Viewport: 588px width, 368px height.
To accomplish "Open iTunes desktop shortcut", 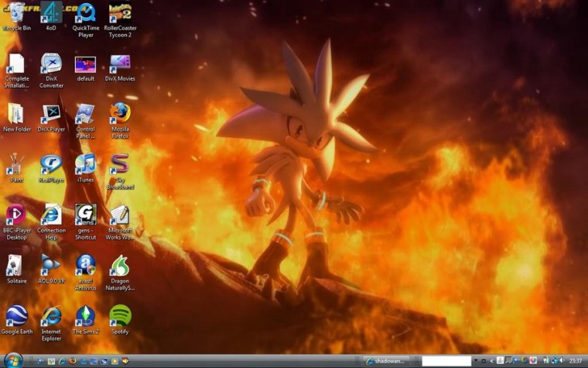I will pos(86,168).
